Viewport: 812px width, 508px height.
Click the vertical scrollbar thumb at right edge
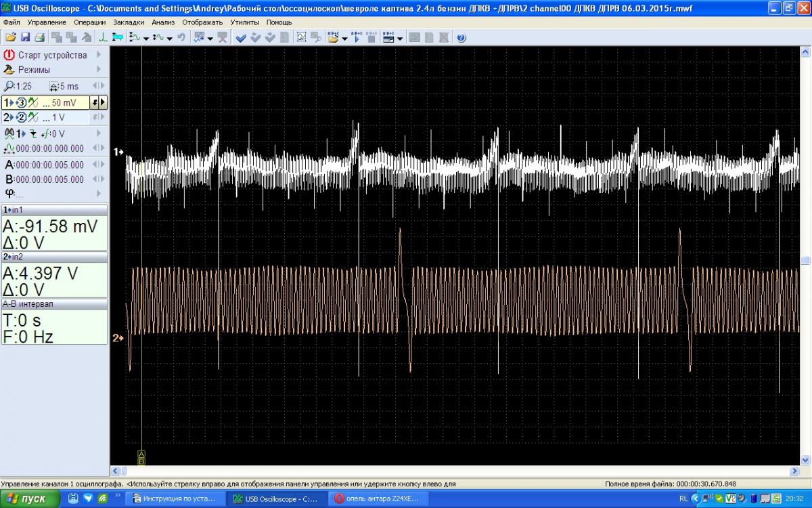tap(805, 261)
